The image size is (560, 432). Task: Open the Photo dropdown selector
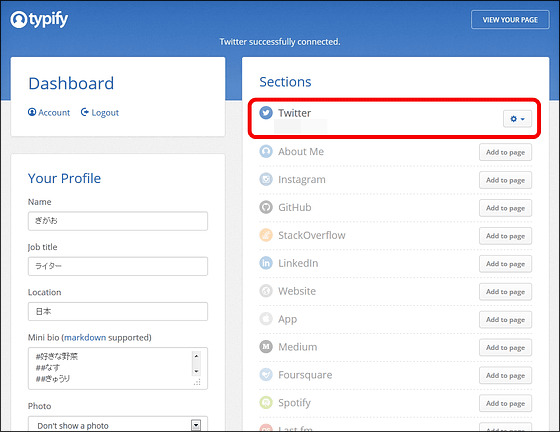click(118, 425)
